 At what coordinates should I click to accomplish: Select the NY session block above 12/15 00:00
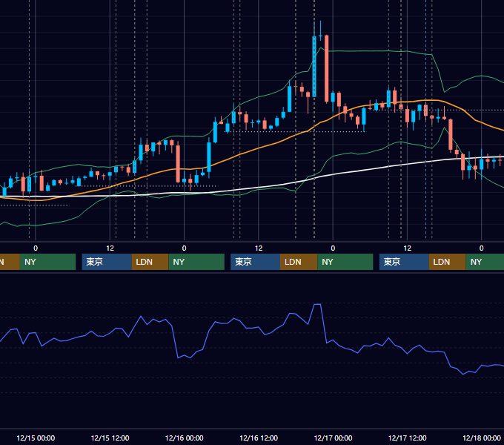click(x=47, y=262)
